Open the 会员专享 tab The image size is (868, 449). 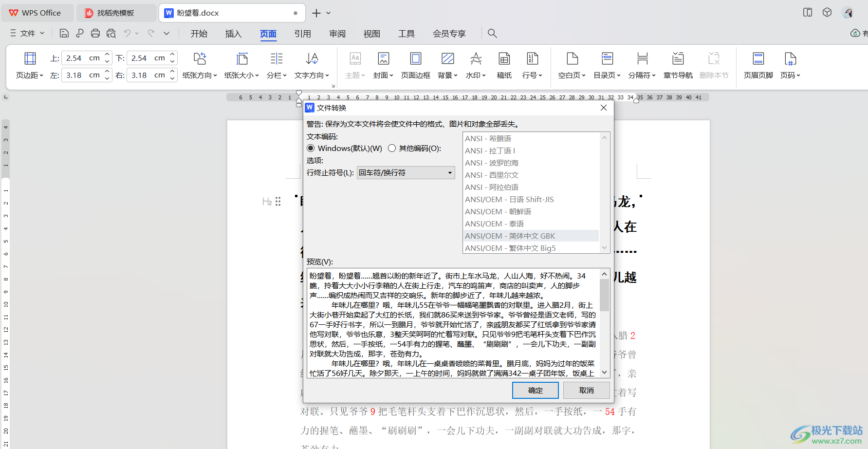click(449, 34)
